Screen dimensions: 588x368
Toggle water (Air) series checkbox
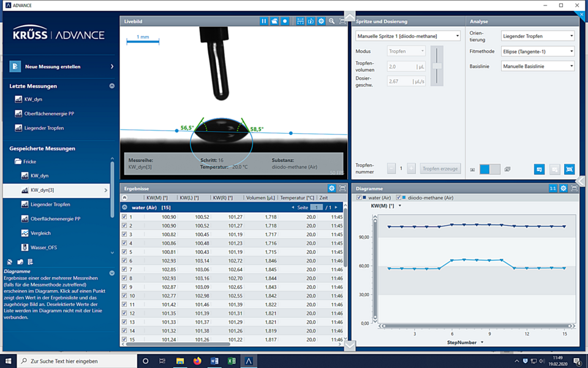click(x=359, y=197)
